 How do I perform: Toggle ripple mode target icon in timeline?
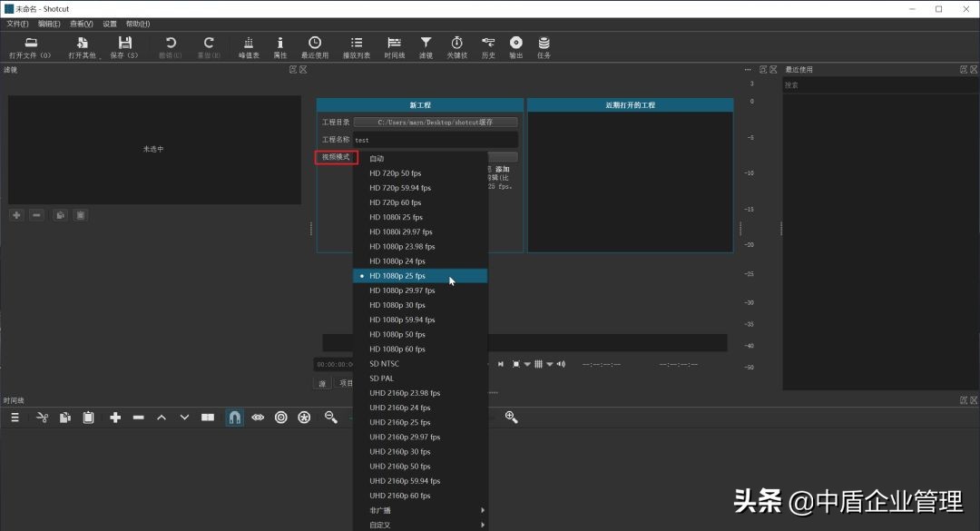[x=281, y=418]
